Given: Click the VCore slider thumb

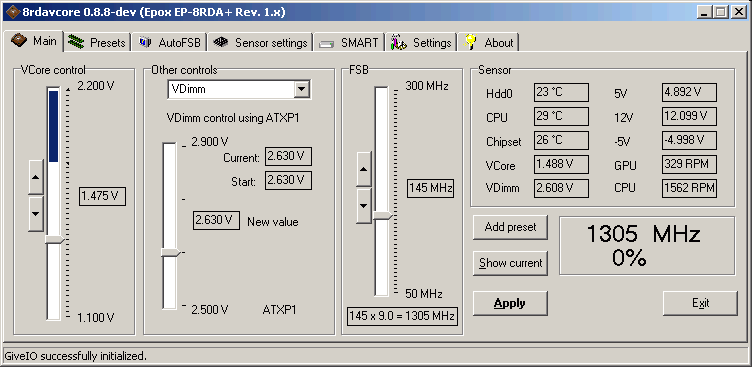Looking at the screenshot, I should pyautogui.click(x=54, y=239).
